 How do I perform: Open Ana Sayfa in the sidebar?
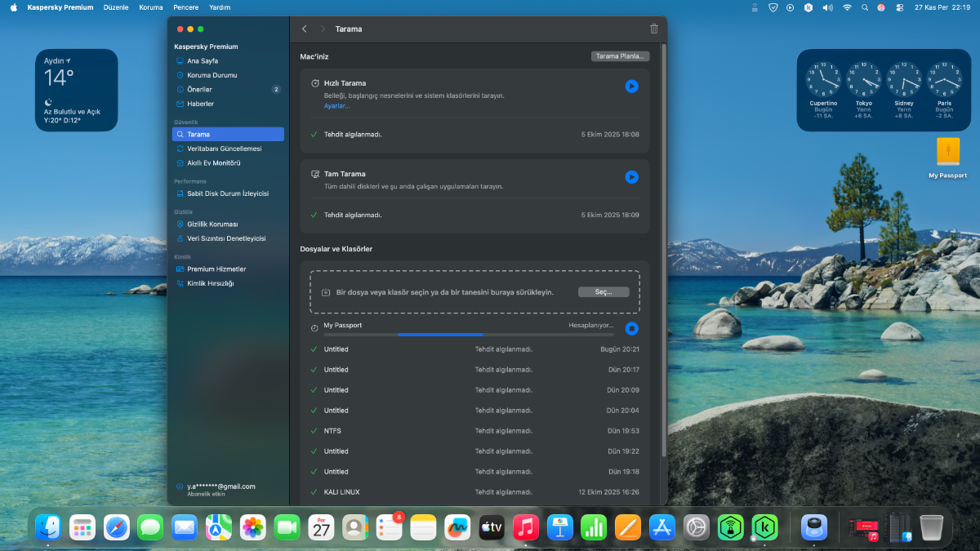point(203,61)
